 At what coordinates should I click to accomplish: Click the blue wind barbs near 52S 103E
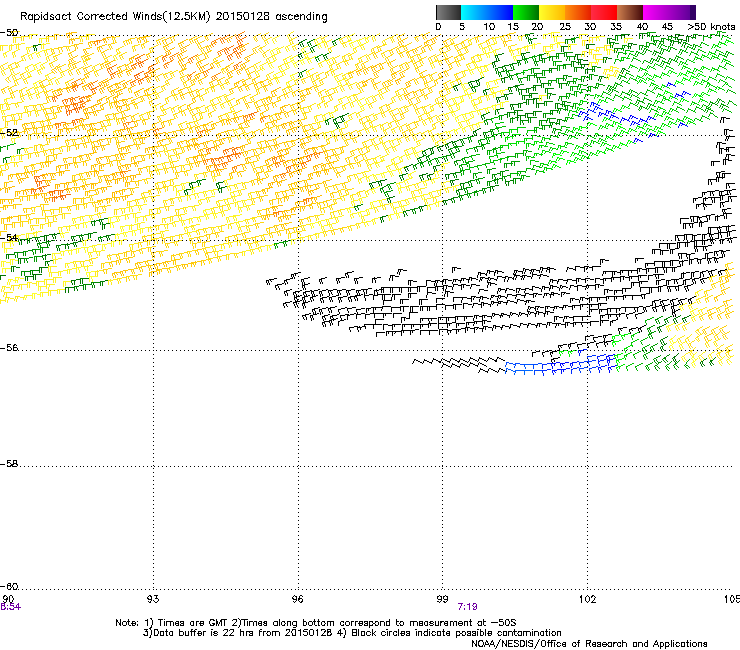[x=616, y=116]
